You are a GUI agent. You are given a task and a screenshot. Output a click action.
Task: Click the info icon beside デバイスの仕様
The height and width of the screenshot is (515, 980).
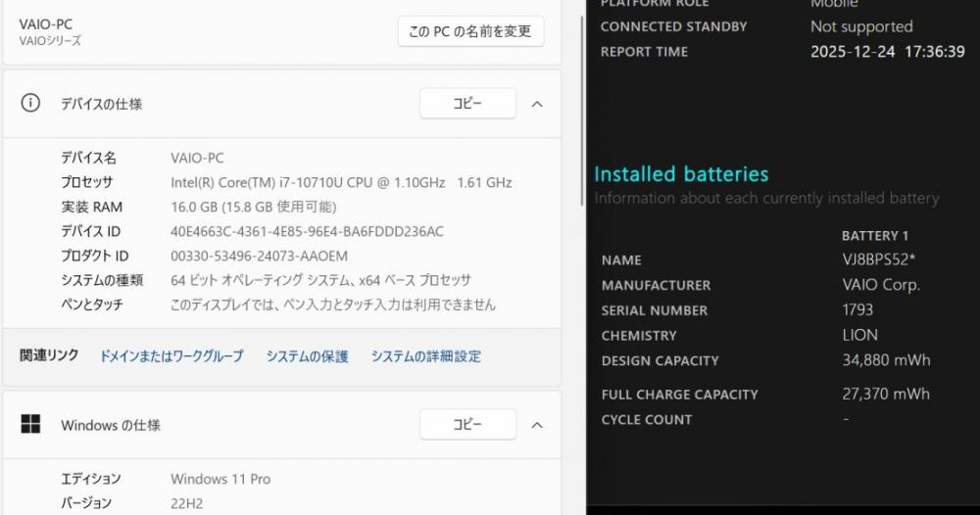coord(30,103)
